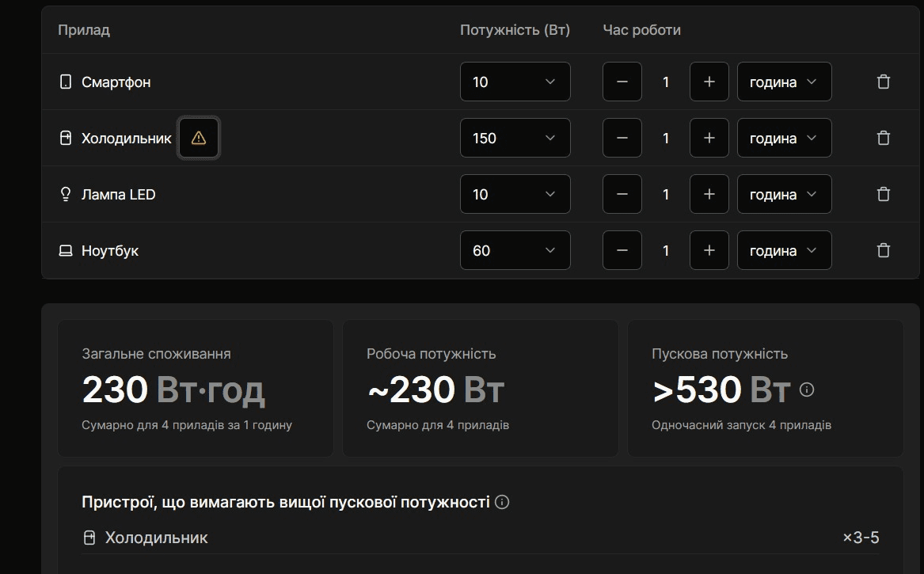Screen dimensions: 924x574
Task: Increase Смартфон working time with plus
Action: click(x=709, y=82)
